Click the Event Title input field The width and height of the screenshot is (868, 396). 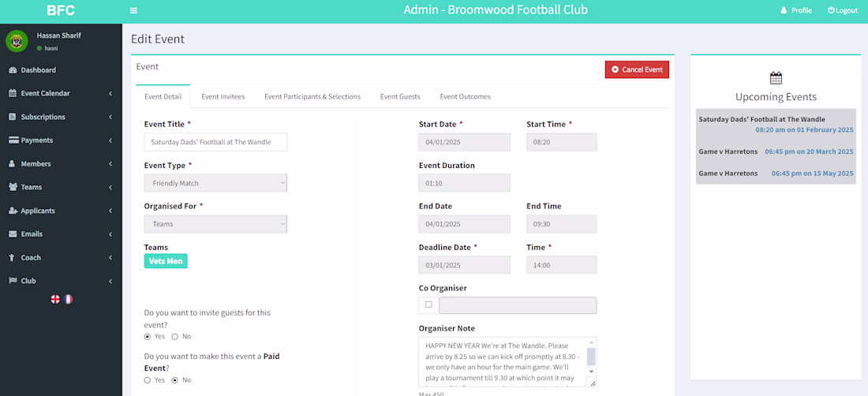click(x=215, y=142)
